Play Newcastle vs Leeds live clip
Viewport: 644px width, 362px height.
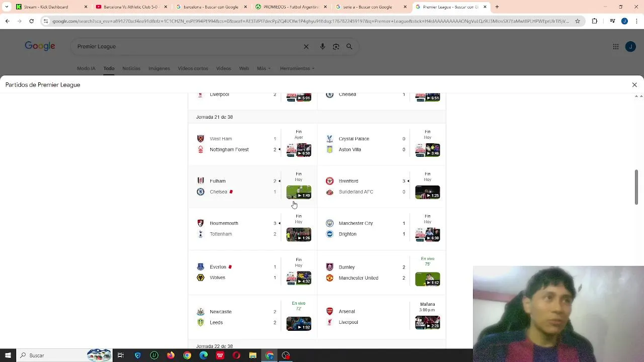(299, 323)
